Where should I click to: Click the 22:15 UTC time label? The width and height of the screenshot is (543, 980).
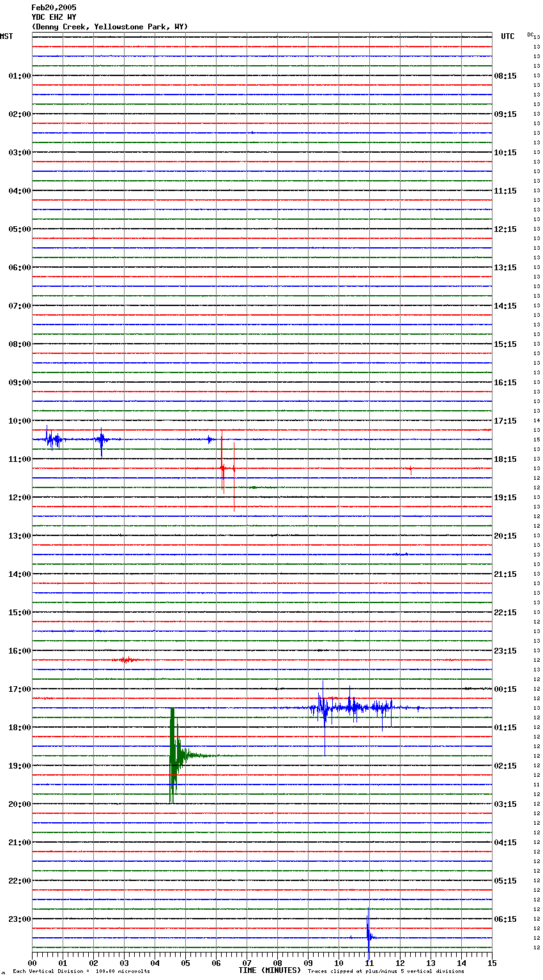(505, 613)
